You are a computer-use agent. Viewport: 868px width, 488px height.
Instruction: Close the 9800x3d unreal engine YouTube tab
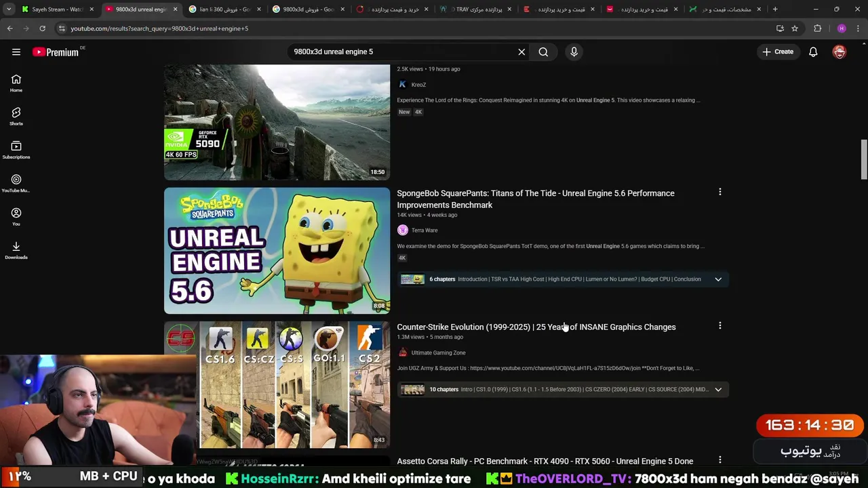[175, 9]
